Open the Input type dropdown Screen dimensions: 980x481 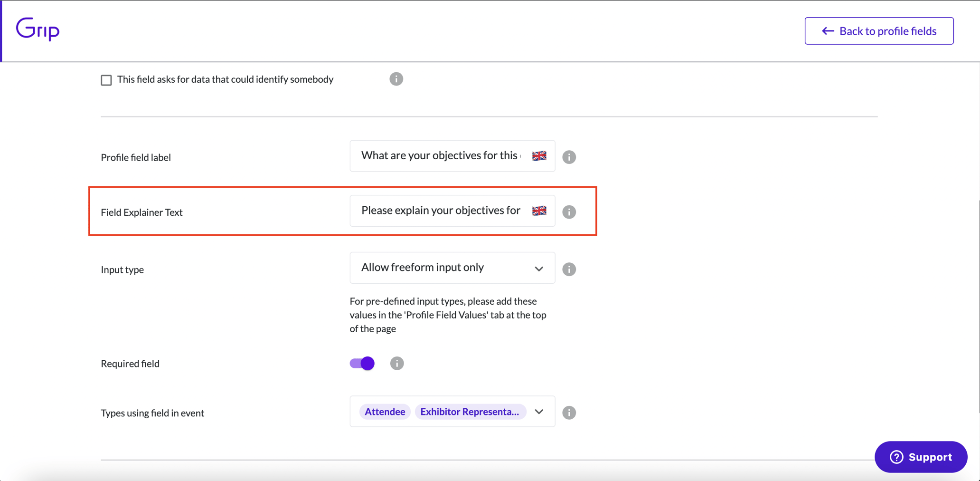538,269
